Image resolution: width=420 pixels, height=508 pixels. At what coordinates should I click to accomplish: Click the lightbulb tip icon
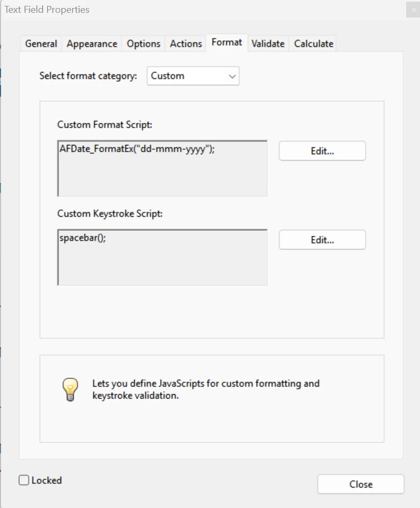(70, 389)
